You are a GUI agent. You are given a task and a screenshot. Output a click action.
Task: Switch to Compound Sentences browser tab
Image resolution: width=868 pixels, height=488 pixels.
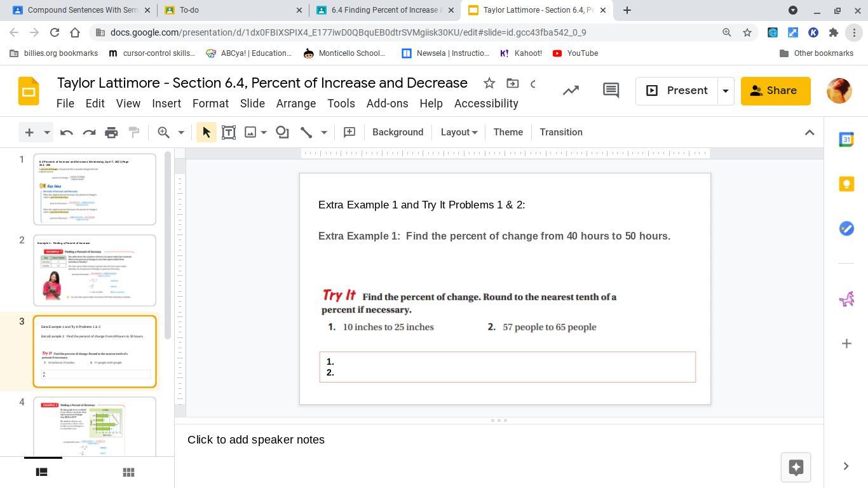(x=81, y=10)
